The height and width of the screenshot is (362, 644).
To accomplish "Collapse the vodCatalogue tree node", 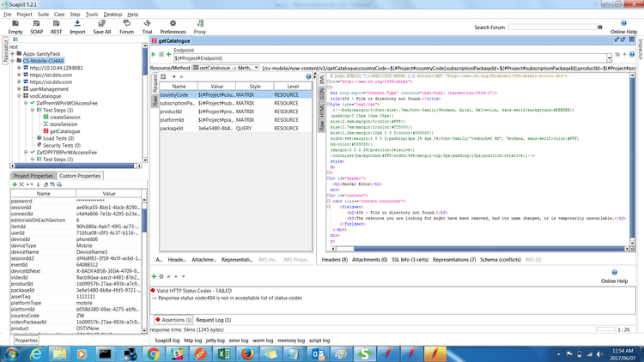I will click(19, 96).
